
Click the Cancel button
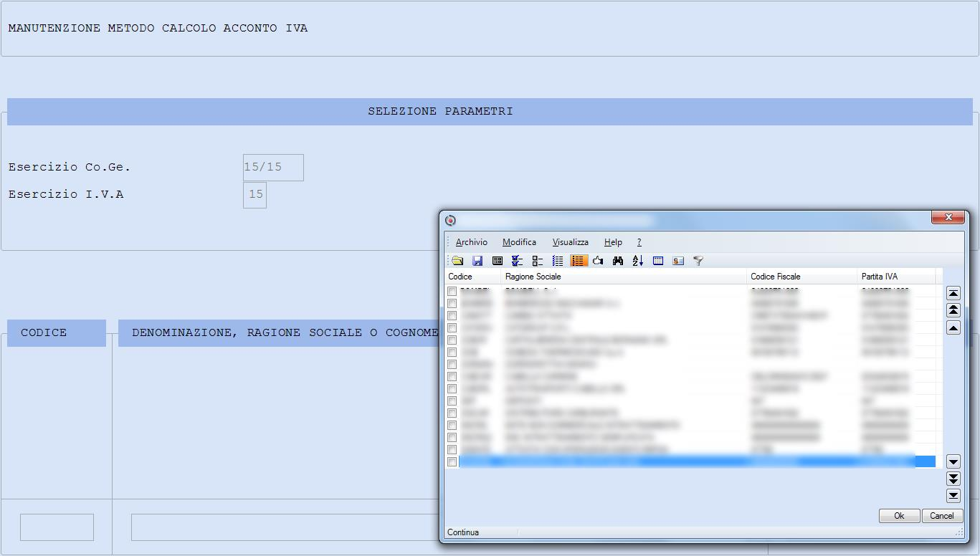[942, 516]
